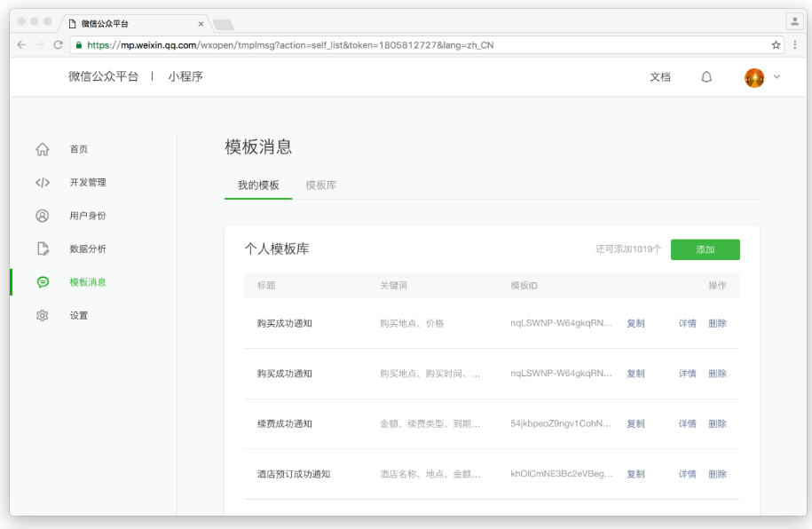Expand the account dropdown chevron
The height and width of the screenshot is (529, 812).
(777, 76)
